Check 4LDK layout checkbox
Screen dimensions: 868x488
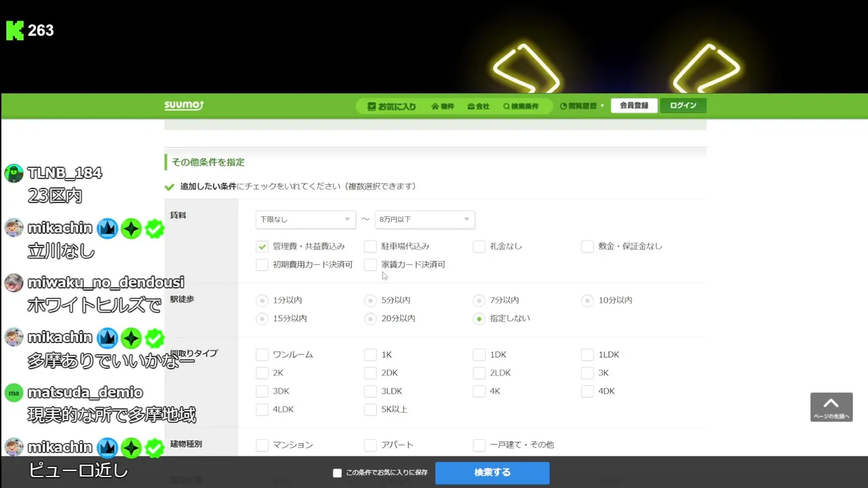click(262, 410)
